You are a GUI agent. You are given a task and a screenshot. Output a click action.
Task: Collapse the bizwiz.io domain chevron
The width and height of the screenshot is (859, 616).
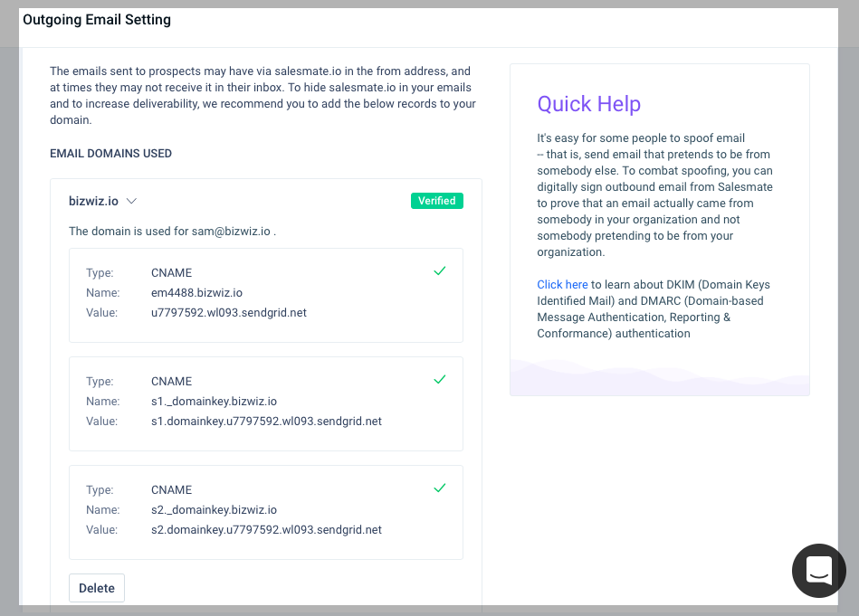point(131,201)
